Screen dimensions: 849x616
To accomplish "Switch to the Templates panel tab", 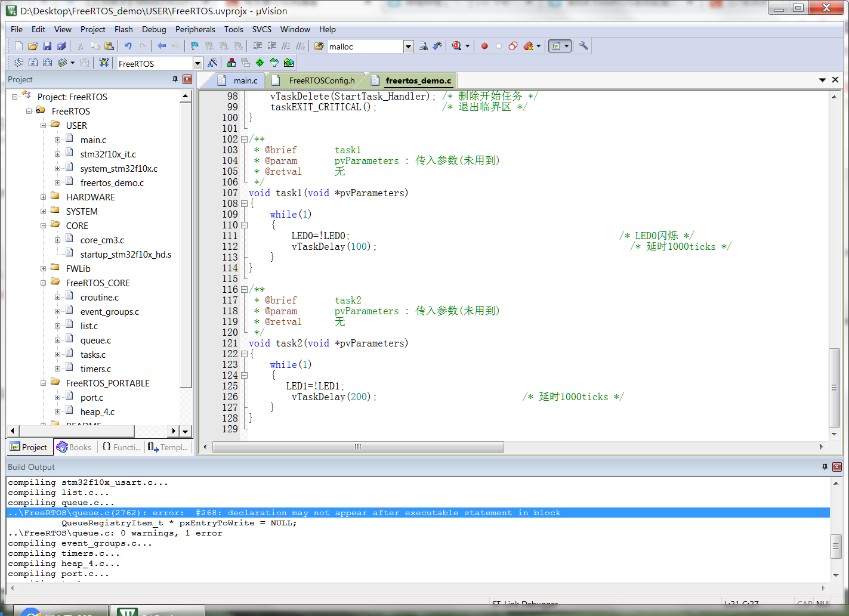I will pos(168,447).
